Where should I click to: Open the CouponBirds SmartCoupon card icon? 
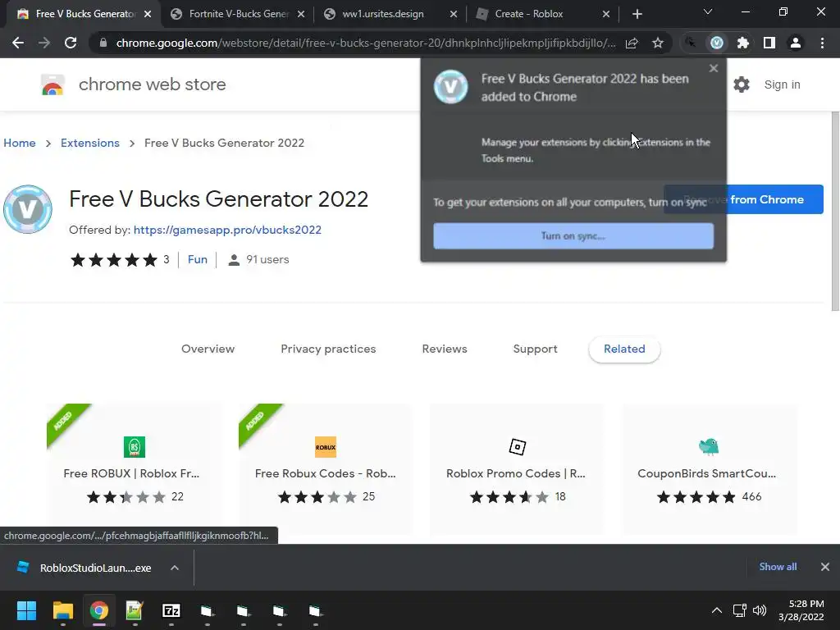pos(709,446)
